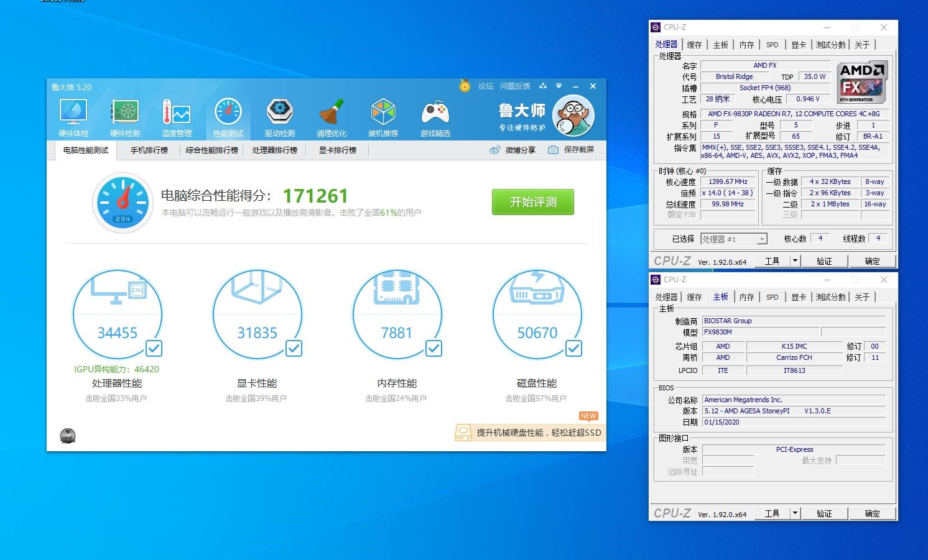Click the 核心速度 1399.67 MHz value
Screen dimensions: 928x560
pyautogui.click(x=728, y=182)
